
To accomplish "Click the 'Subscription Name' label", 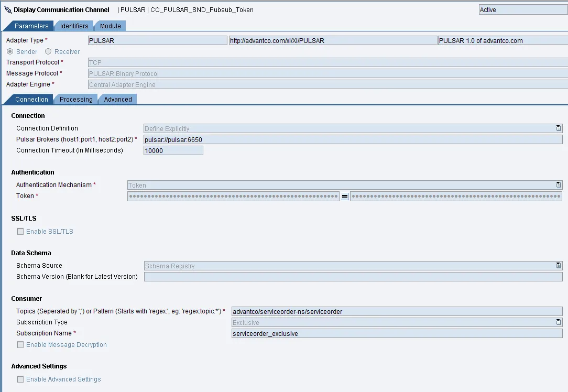I will [44, 333].
